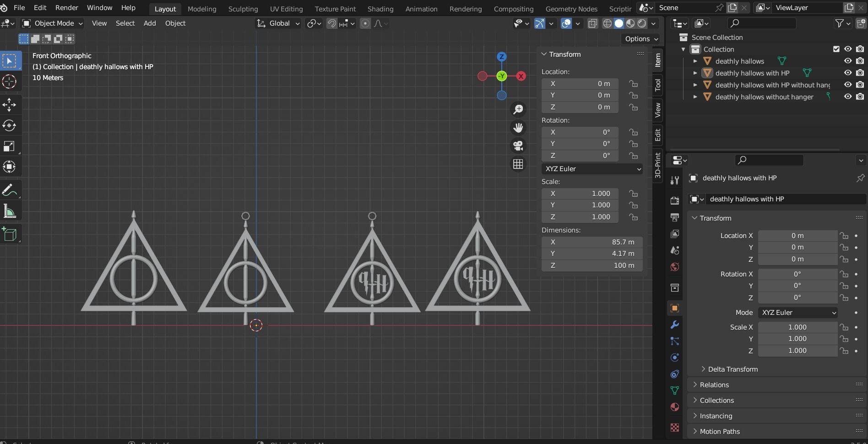
Task: Open the World properties tab icon
Action: pos(674,267)
